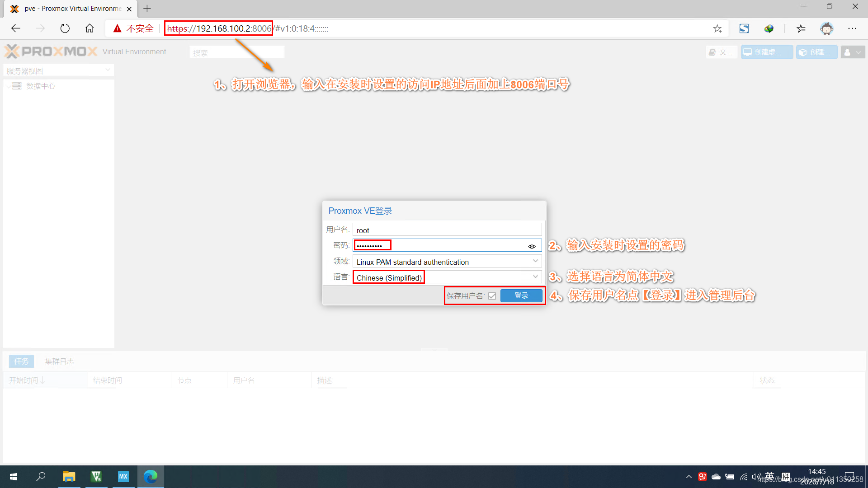Click the username field with root
The width and height of the screenshot is (868, 488).
[x=447, y=230]
